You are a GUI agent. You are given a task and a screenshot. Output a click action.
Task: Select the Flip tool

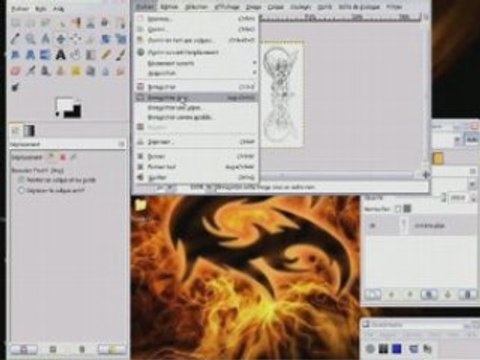click(x=46, y=55)
